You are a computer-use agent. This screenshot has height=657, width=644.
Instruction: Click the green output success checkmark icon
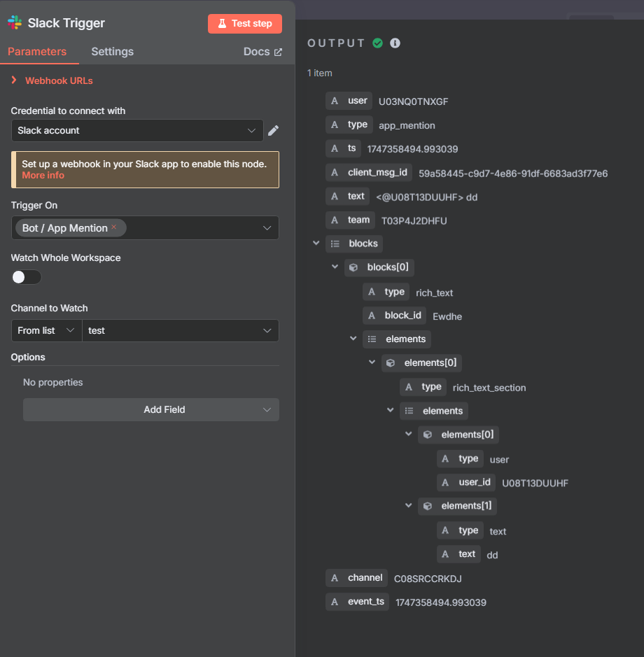[377, 43]
